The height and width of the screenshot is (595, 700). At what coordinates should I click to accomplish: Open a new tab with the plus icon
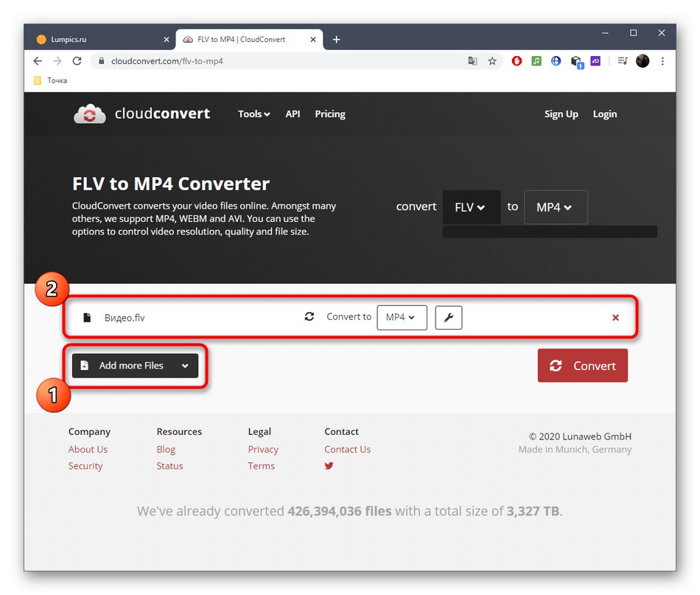(337, 40)
